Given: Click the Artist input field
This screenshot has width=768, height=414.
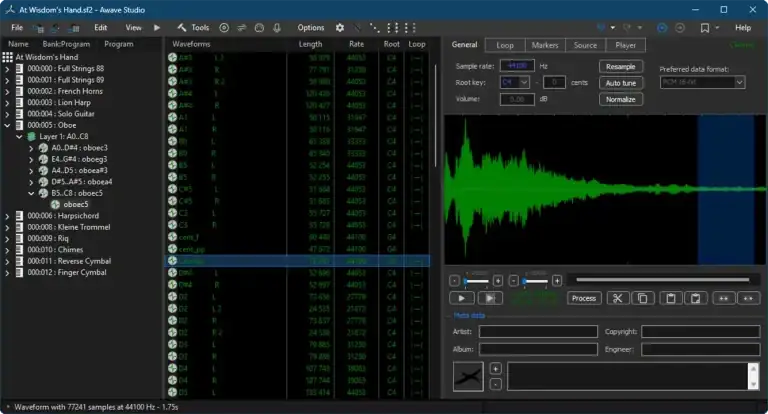Looking at the screenshot, I should click(538, 332).
